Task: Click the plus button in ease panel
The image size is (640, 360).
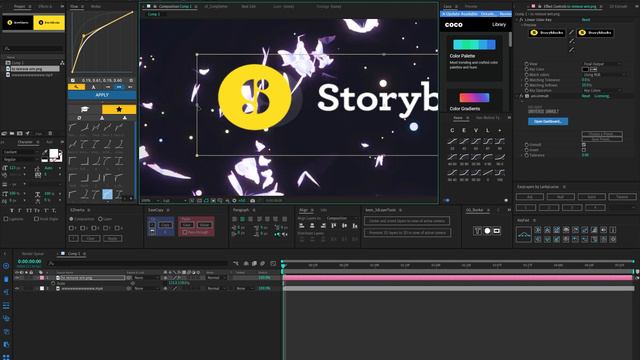Action: pos(500,130)
